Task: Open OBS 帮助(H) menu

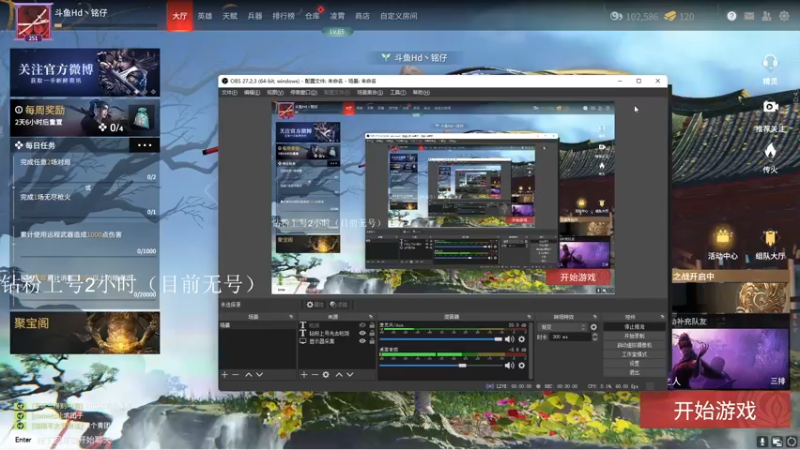Action: (x=421, y=92)
